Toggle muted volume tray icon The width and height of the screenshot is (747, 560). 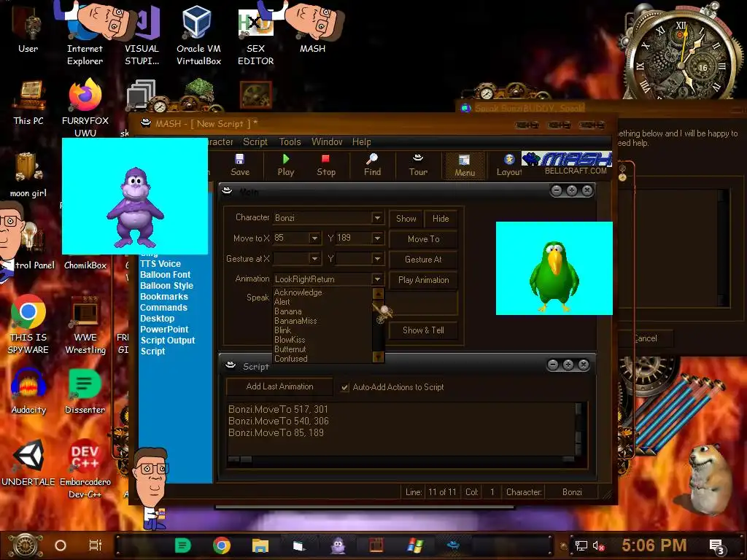pos(598,545)
